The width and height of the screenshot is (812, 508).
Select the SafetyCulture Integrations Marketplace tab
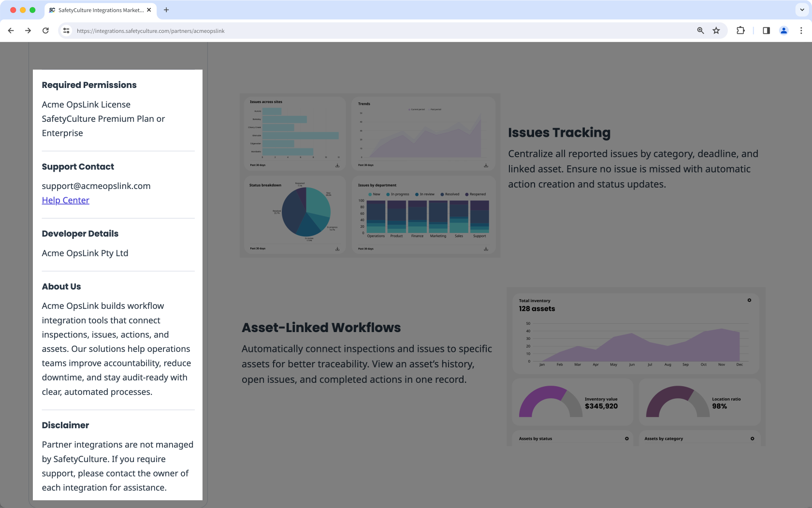coord(100,10)
